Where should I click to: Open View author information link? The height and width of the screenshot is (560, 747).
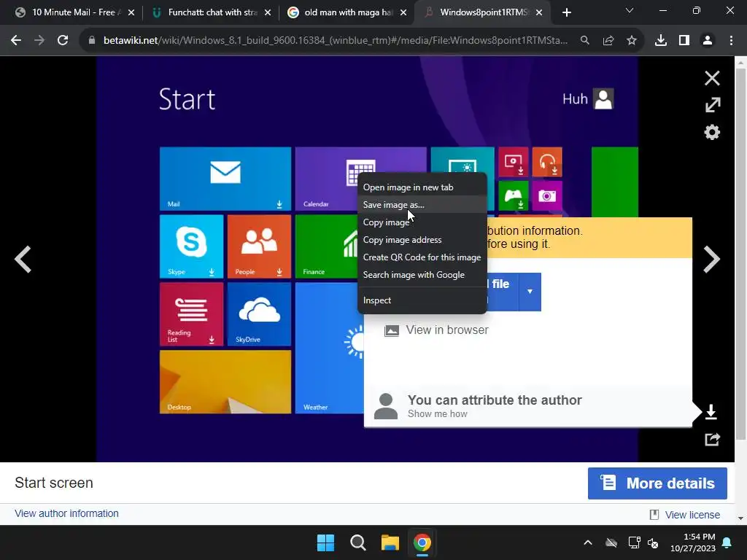(66, 513)
